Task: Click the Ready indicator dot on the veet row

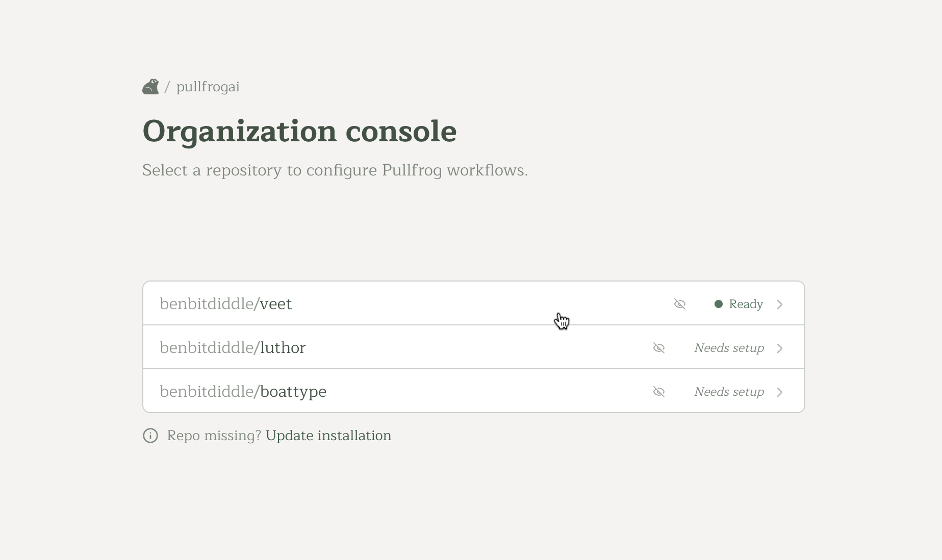Action: pos(719,304)
